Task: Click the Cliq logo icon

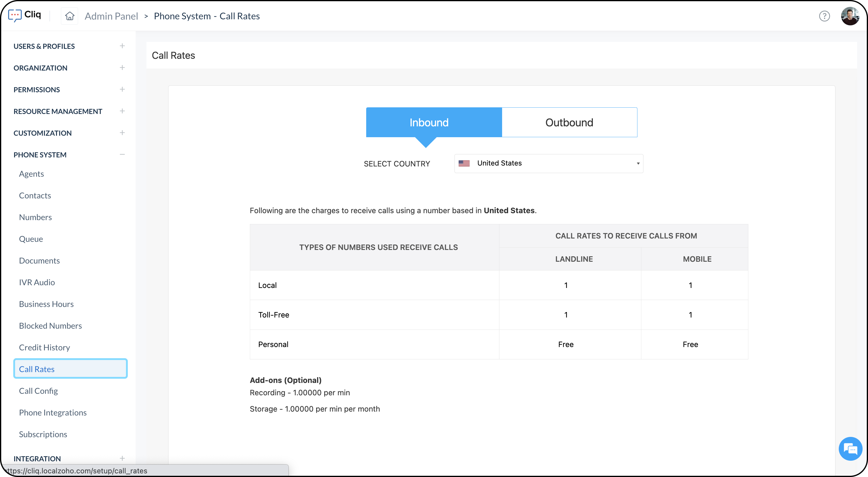Action: tap(15, 15)
